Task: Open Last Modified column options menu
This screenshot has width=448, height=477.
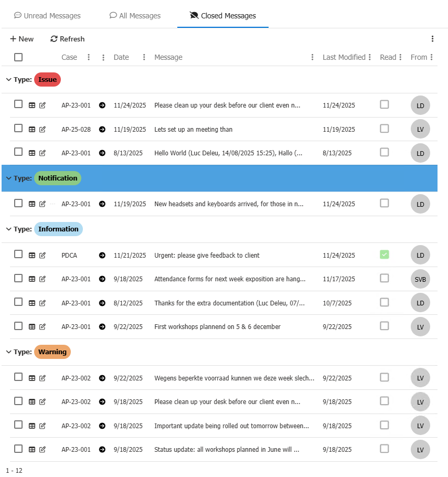Action: point(369,57)
